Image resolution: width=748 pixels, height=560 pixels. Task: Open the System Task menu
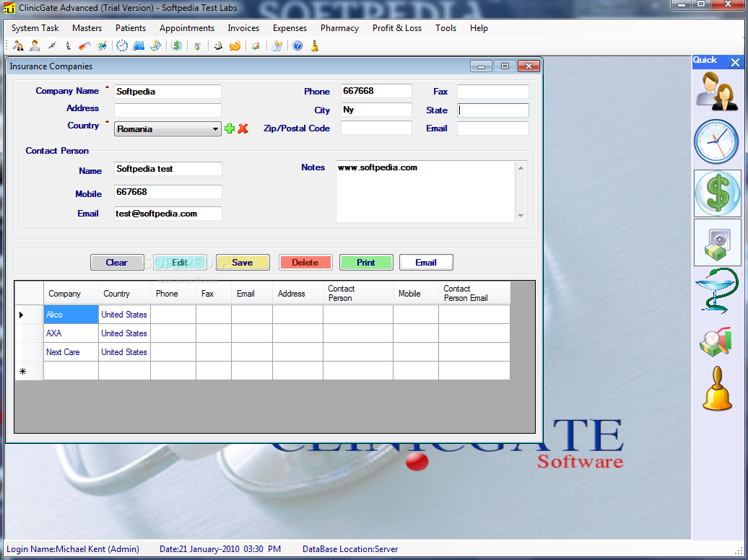tap(35, 28)
